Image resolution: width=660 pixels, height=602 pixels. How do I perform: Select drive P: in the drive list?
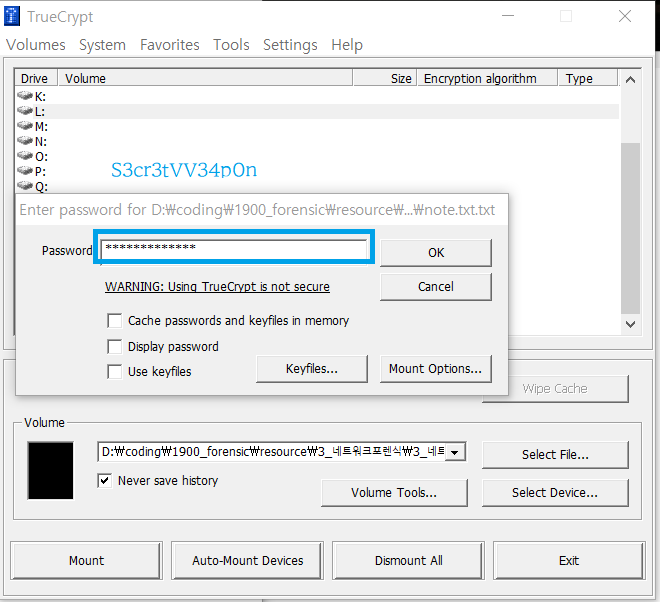[x=317, y=171]
